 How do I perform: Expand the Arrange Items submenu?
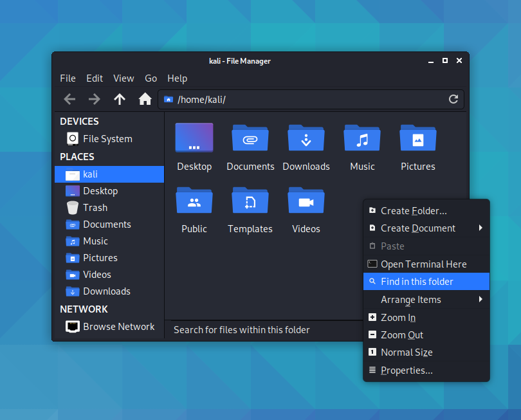(x=426, y=300)
